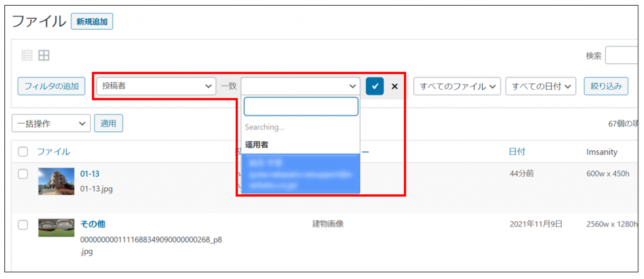644x279 pixels.
Task: Switch to list view icon
Action: pyautogui.click(x=27, y=56)
